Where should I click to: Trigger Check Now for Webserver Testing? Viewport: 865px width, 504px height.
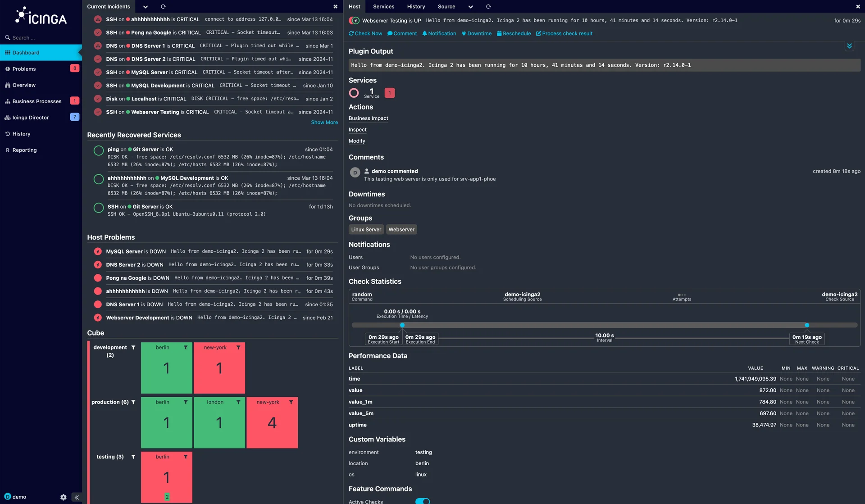(x=365, y=33)
